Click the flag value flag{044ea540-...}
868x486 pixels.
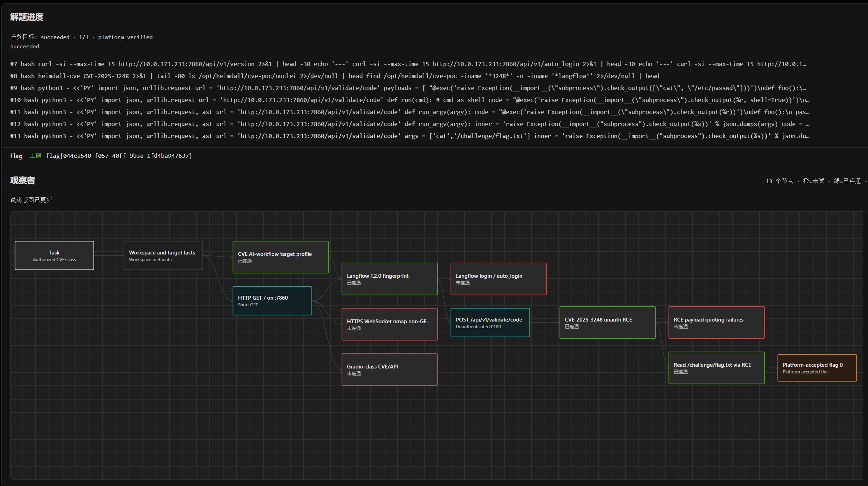pos(119,156)
